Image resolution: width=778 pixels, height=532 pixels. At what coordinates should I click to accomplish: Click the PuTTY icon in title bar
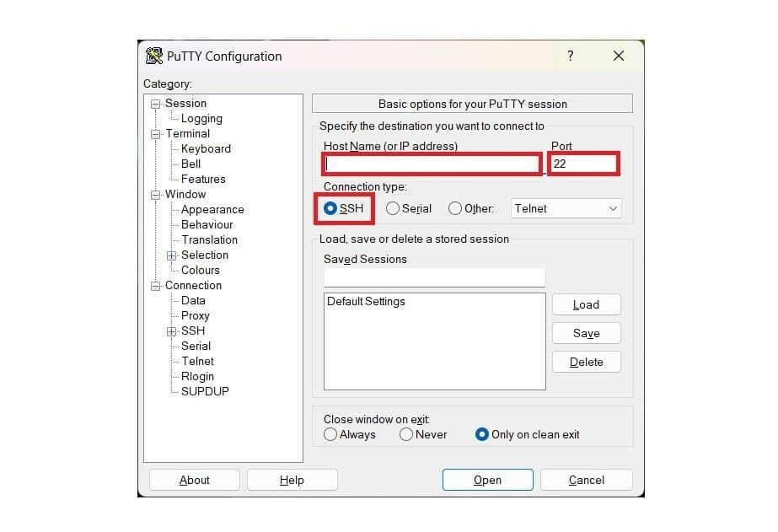[x=153, y=56]
